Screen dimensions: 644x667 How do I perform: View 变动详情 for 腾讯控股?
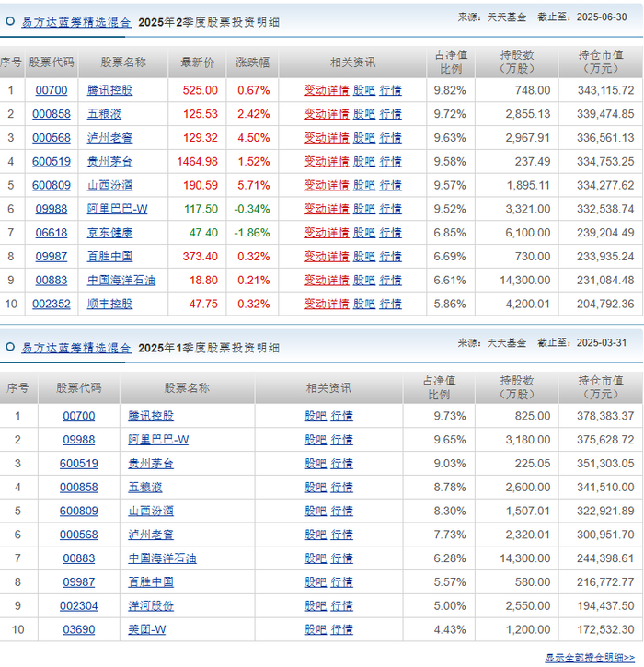coord(327,90)
